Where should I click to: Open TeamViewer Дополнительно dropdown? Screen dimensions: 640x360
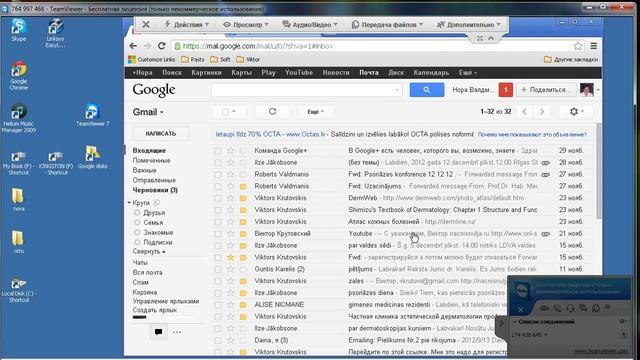[x=469, y=24]
